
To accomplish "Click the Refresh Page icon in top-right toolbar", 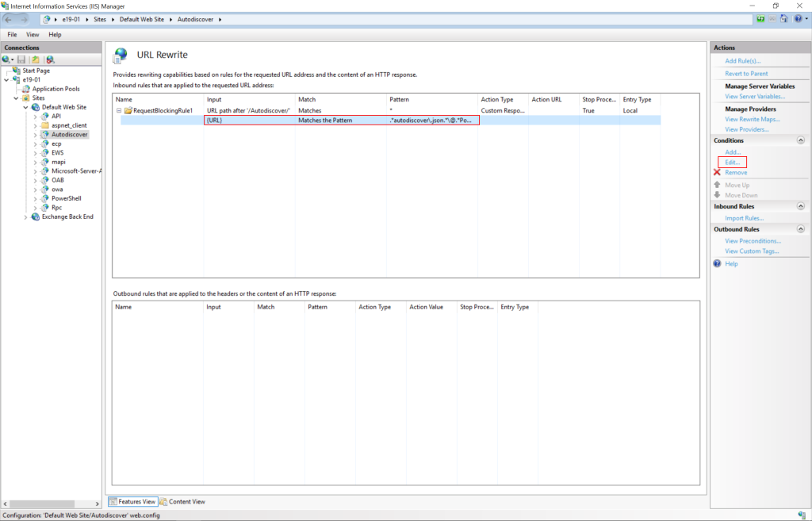I will tap(760, 19).
